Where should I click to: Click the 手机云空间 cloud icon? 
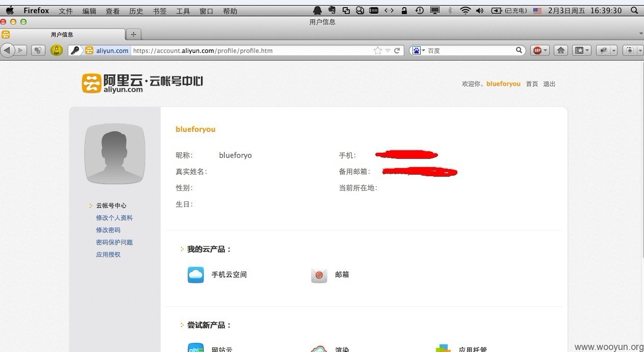196,275
